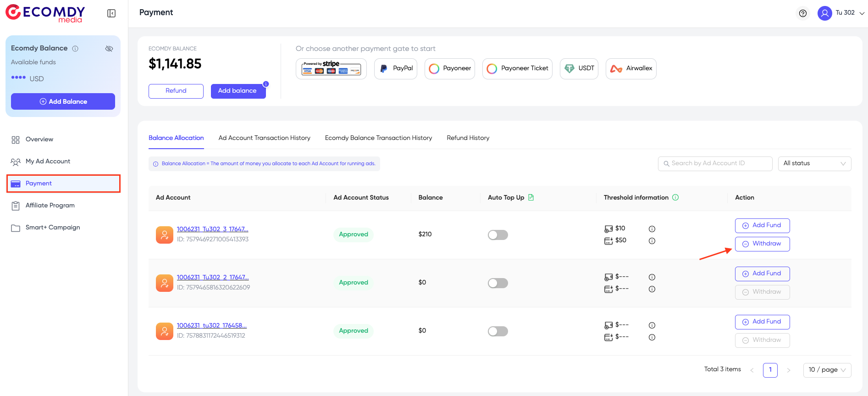Click the Search by Ad Account ID field
The height and width of the screenshot is (396, 868).
tap(715, 164)
